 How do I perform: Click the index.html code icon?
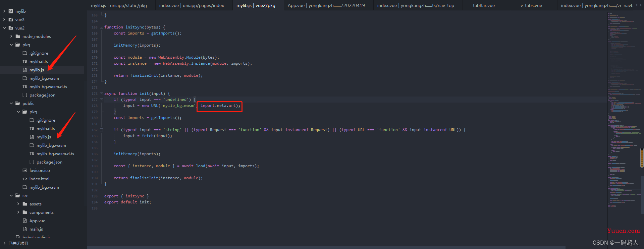[25, 179]
